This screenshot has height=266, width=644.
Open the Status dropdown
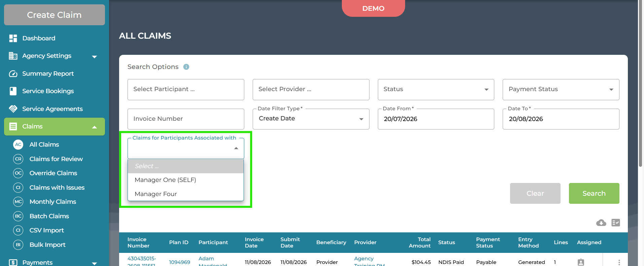(x=436, y=89)
